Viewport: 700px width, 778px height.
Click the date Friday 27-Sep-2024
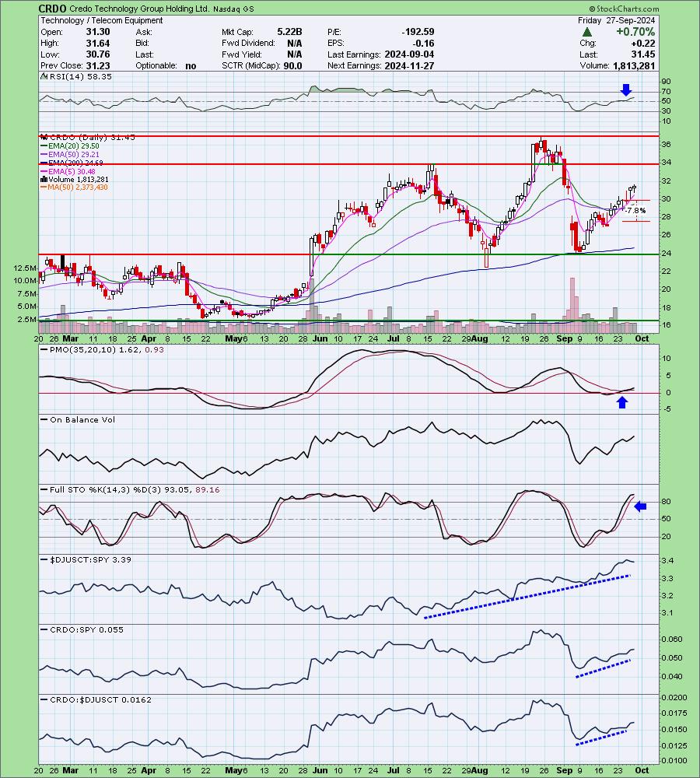click(x=616, y=20)
